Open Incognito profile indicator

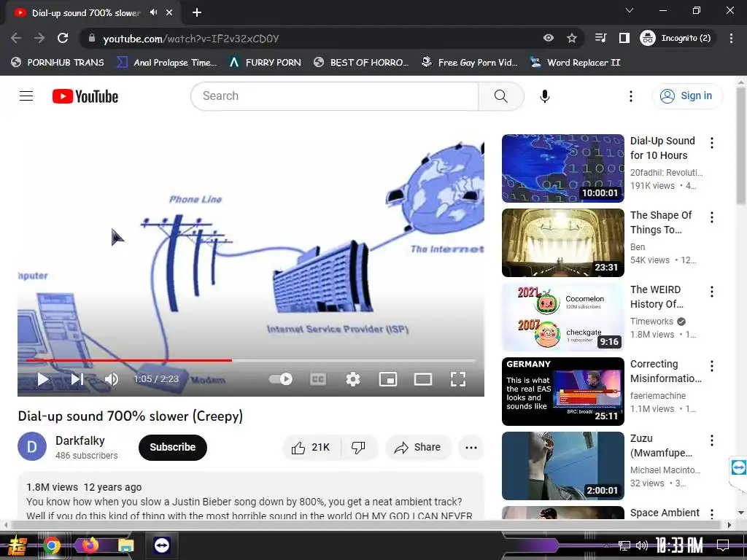(677, 38)
